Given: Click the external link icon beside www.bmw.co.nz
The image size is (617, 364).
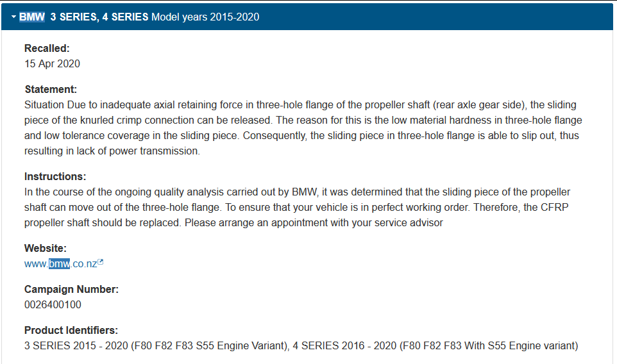Looking at the screenshot, I should pyautogui.click(x=100, y=262).
